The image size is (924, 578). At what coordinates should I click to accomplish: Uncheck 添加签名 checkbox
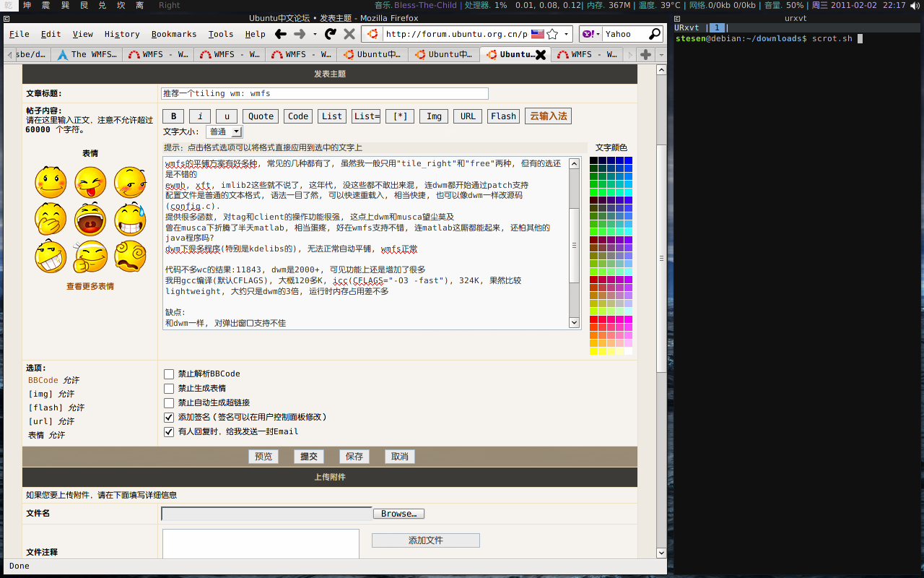[x=169, y=418]
